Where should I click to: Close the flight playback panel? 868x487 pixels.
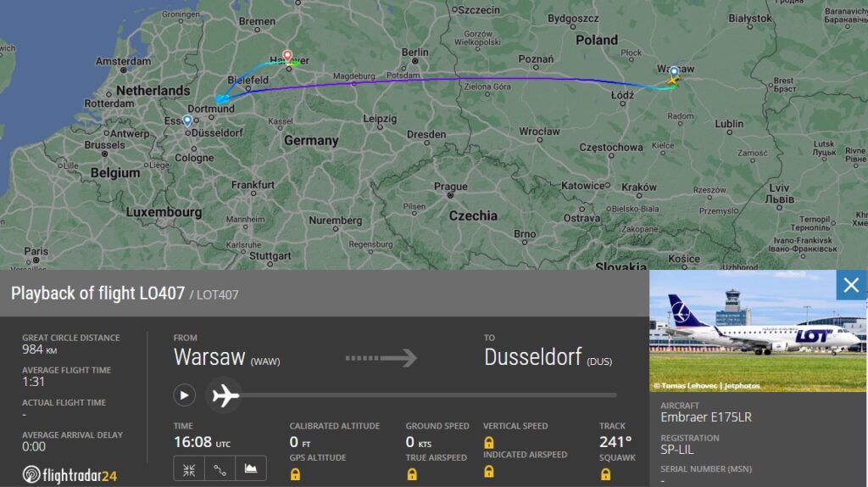851,285
